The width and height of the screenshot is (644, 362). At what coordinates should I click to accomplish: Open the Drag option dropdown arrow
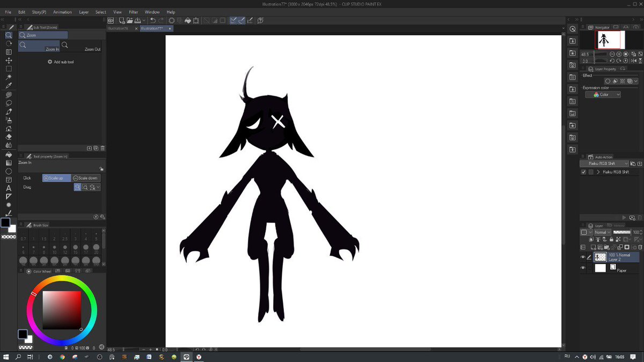pos(98,187)
